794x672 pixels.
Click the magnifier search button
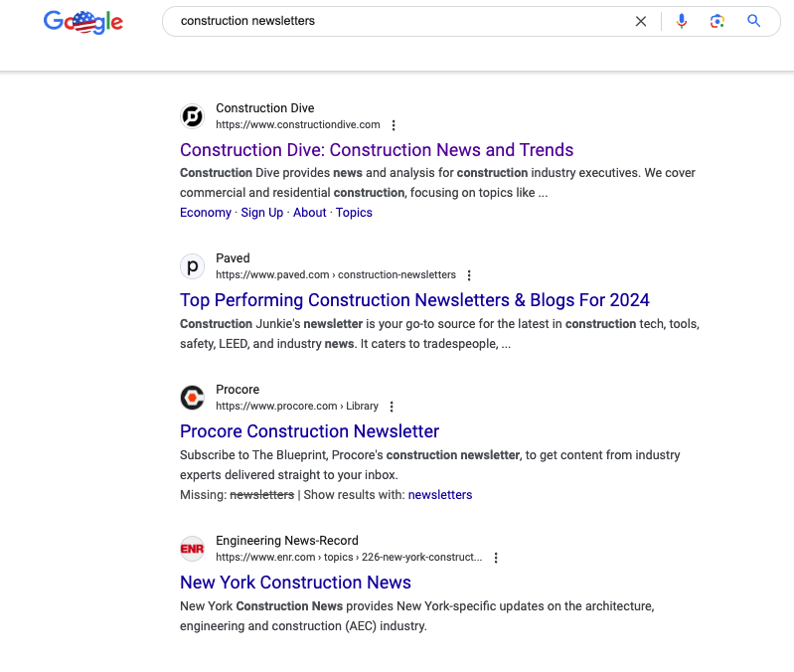(x=754, y=21)
